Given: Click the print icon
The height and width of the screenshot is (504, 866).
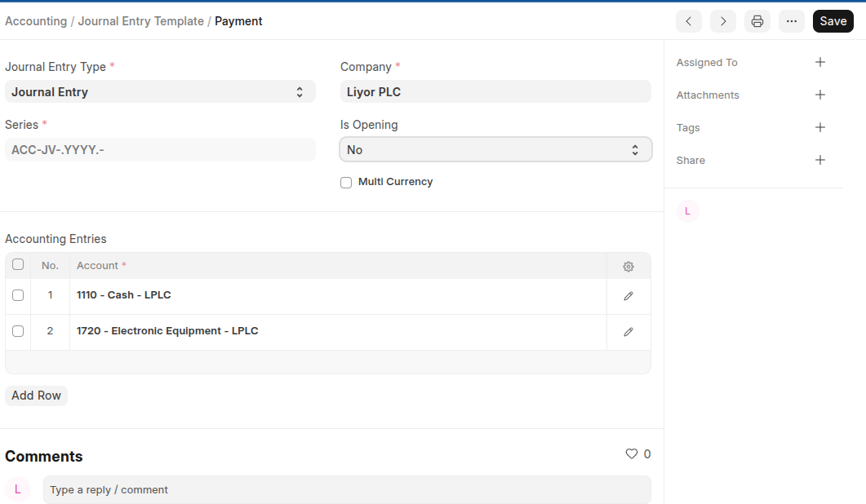Looking at the screenshot, I should [x=757, y=21].
